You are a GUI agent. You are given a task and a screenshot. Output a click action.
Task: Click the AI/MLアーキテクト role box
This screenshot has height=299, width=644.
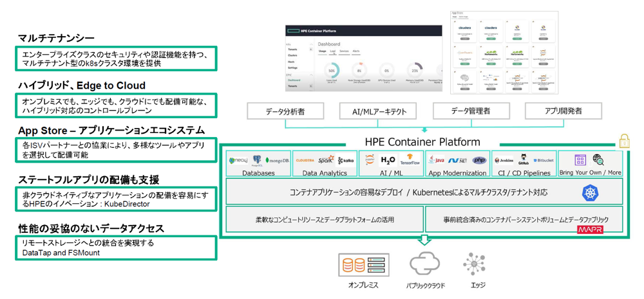tap(378, 111)
